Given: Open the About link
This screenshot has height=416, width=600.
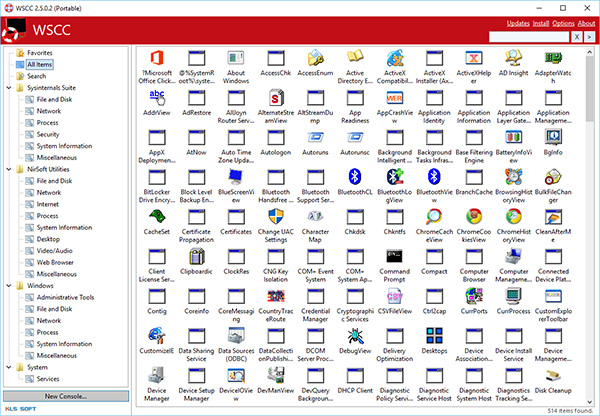Looking at the screenshot, I should tap(586, 23).
